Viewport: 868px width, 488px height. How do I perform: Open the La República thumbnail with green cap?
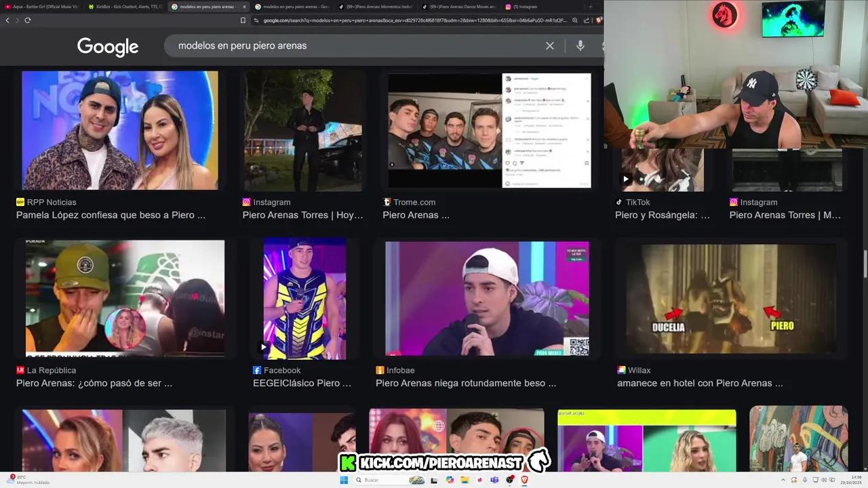pyautogui.click(x=125, y=298)
